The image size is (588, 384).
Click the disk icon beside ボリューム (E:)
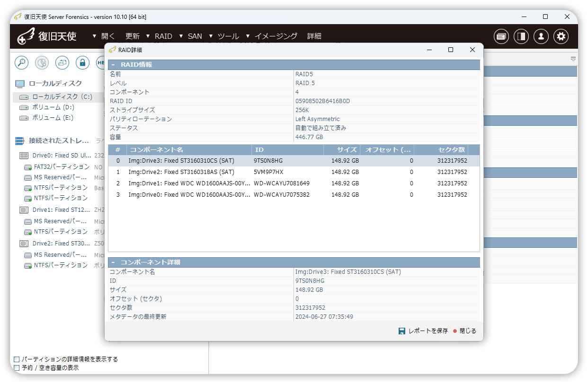click(24, 118)
